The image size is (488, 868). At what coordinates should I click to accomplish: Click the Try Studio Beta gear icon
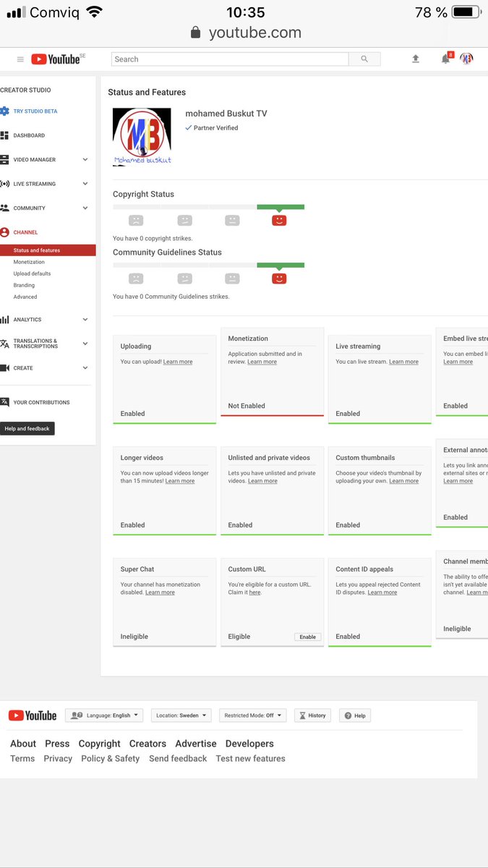click(5, 111)
